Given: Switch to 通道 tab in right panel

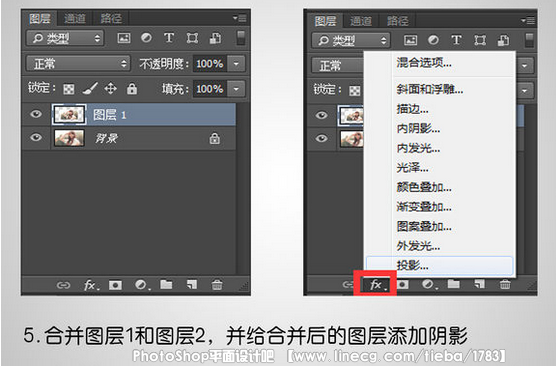Looking at the screenshot, I should pos(361,21).
